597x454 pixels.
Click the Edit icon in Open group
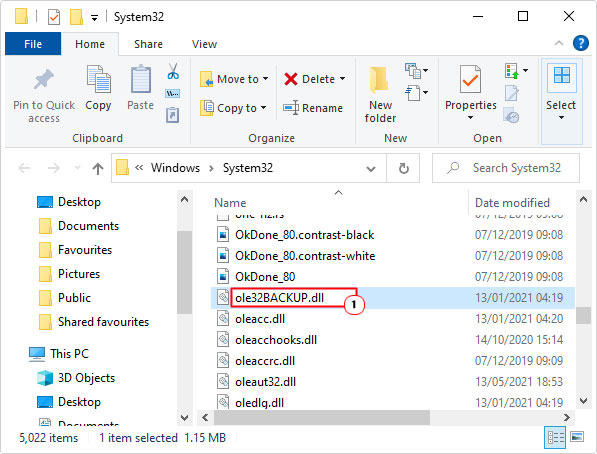(x=512, y=93)
